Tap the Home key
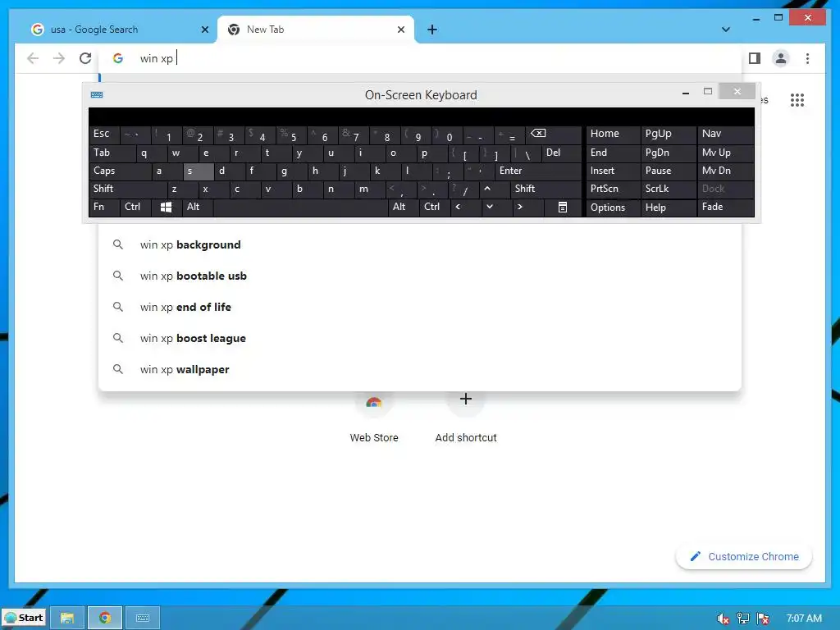This screenshot has height=630, width=840. tap(613, 134)
